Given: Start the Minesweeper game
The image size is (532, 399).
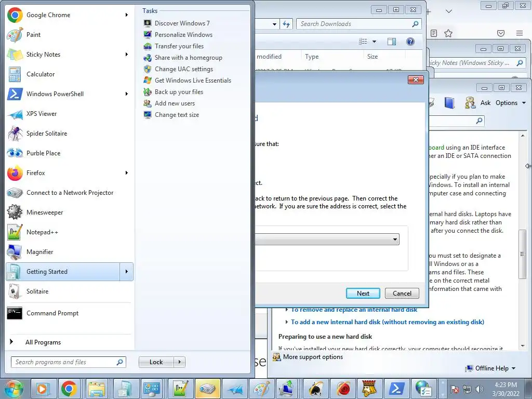Looking at the screenshot, I should click(70, 212).
